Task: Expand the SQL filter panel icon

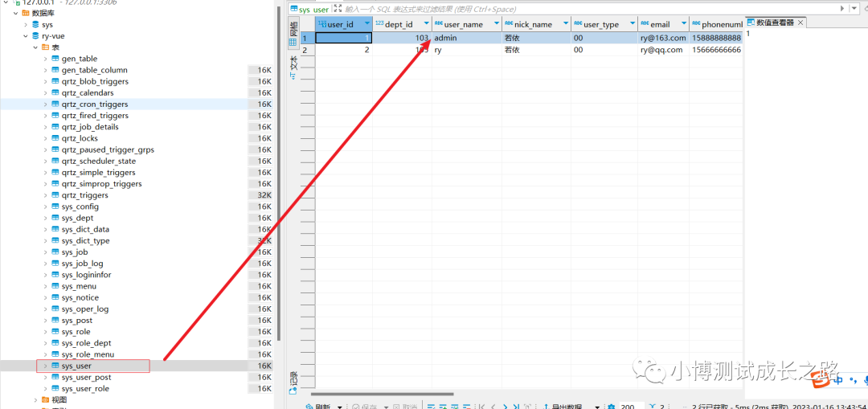Action: coord(338,9)
